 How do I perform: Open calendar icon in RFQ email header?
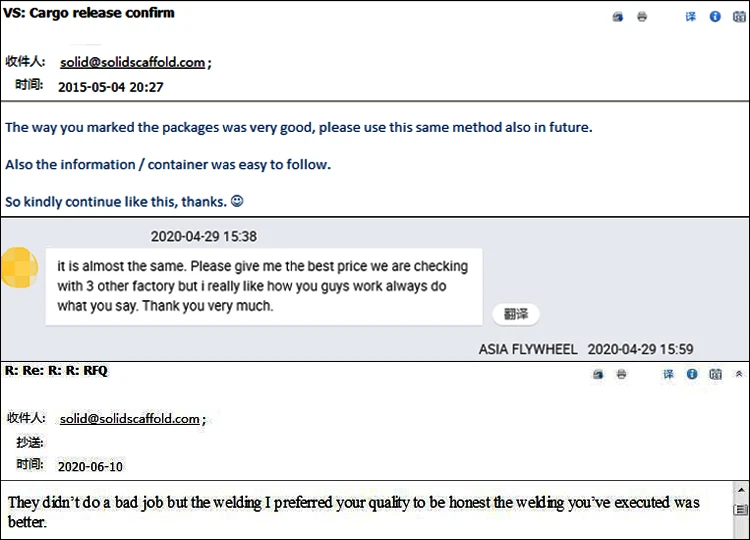pyautogui.click(x=715, y=374)
